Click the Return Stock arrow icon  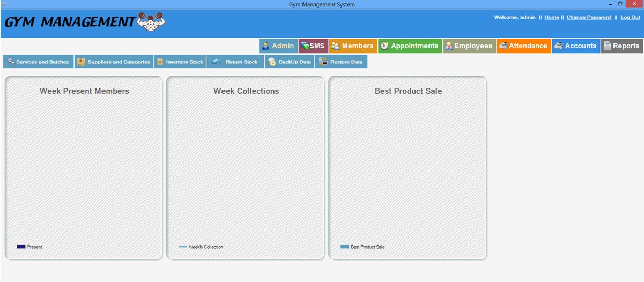point(217,62)
